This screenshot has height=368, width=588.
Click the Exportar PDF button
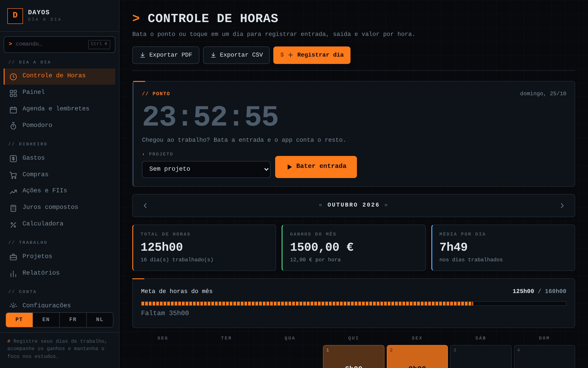(166, 55)
